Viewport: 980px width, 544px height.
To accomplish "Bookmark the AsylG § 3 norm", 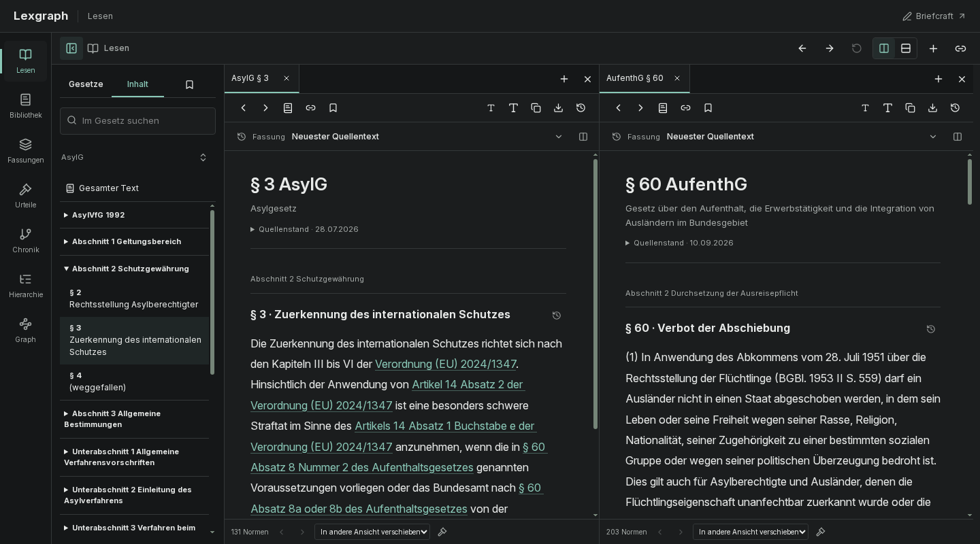I will coord(333,108).
